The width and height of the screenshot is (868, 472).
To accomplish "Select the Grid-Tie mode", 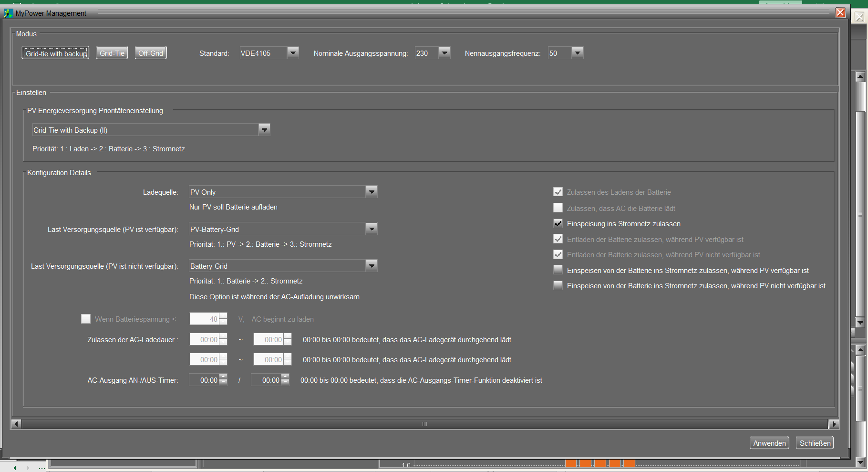I will (x=112, y=53).
